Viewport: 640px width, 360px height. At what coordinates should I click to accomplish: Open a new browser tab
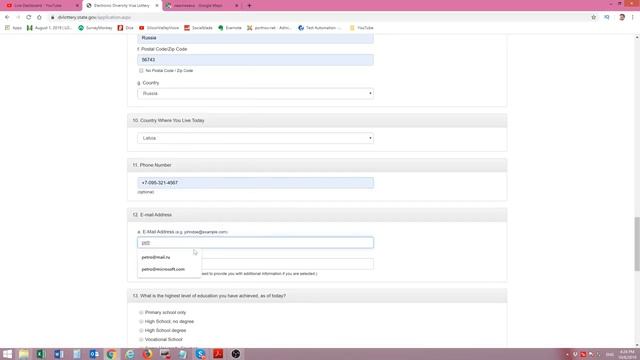coord(249,6)
